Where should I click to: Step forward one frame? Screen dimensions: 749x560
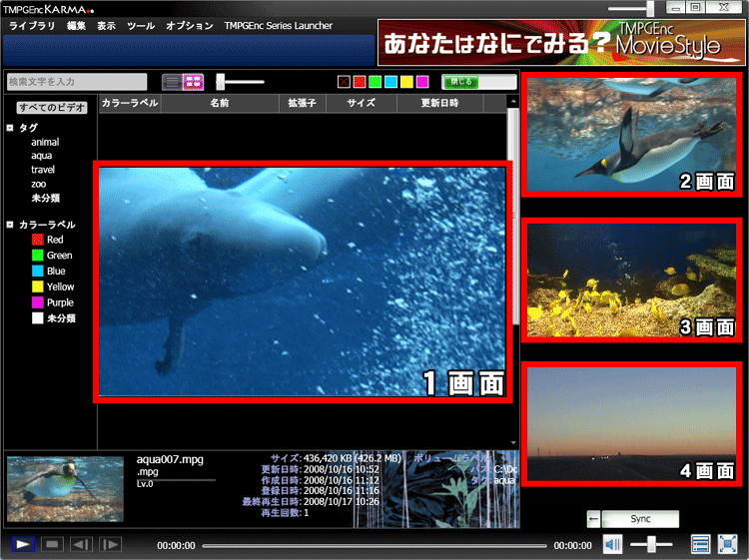point(110,544)
